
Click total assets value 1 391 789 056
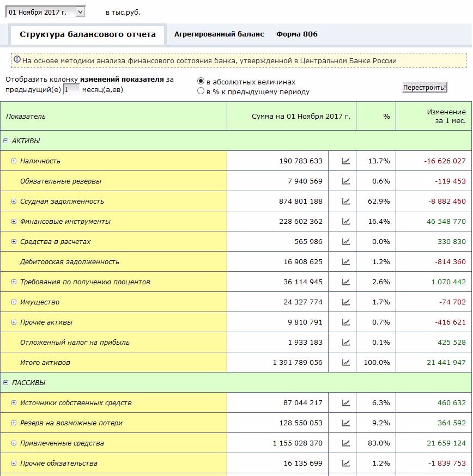pyautogui.click(x=298, y=362)
